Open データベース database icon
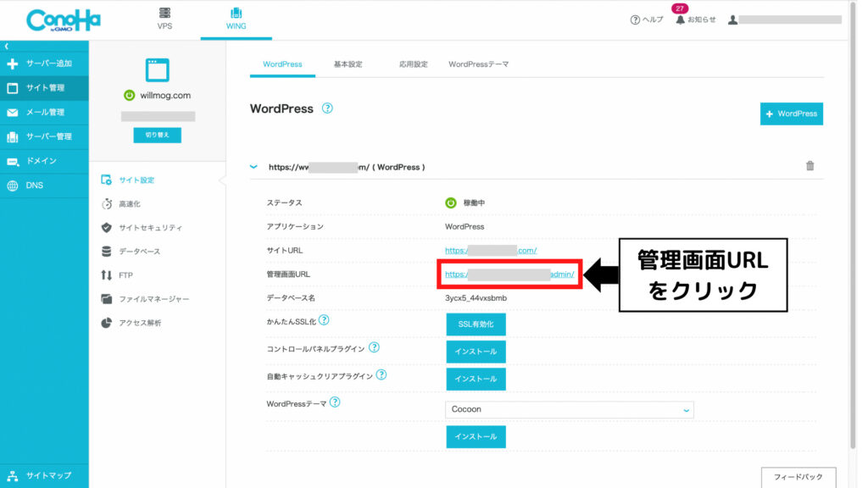Viewport: 868px width, 488px height. [x=106, y=251]
